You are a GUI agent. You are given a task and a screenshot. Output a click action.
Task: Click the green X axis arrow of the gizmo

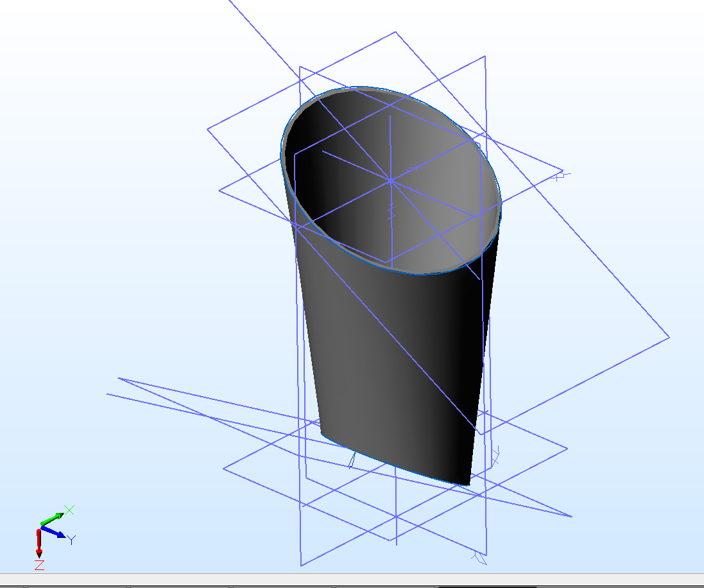click(x=52, y=519)
